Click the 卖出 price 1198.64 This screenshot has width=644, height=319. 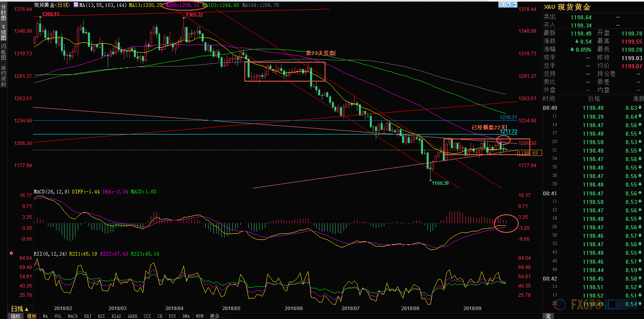581,17
